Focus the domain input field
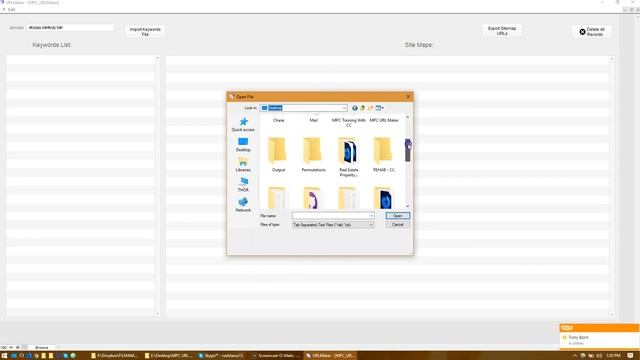The width and height of the screenshot is (640, 360). tap(70, 28)
